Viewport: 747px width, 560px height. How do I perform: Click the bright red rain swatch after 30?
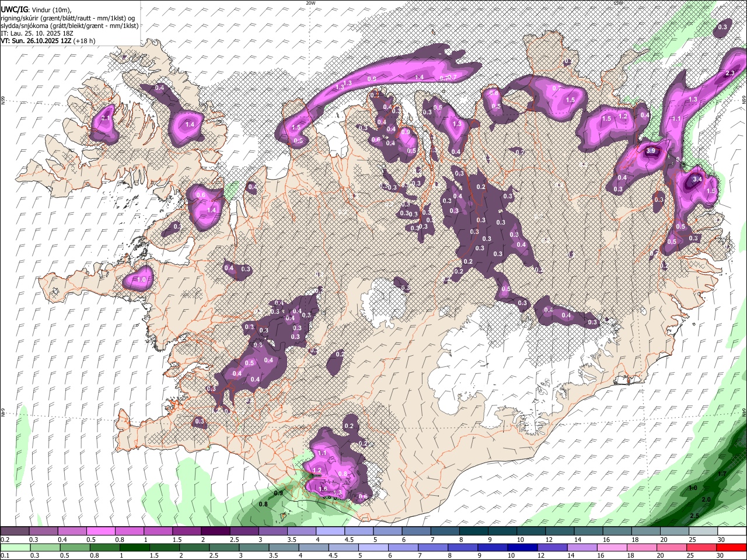[x=731, y=547]
